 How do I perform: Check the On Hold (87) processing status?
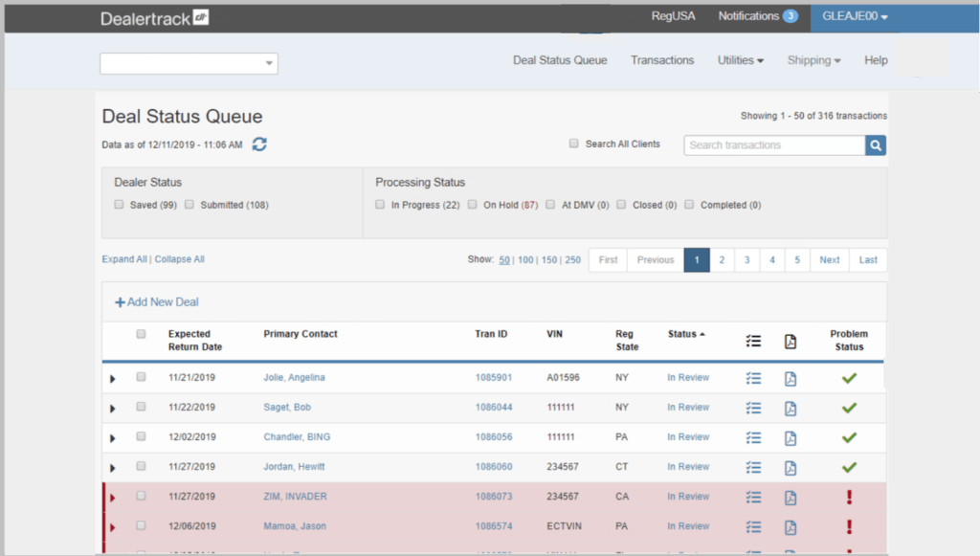[x=473, y=204]
